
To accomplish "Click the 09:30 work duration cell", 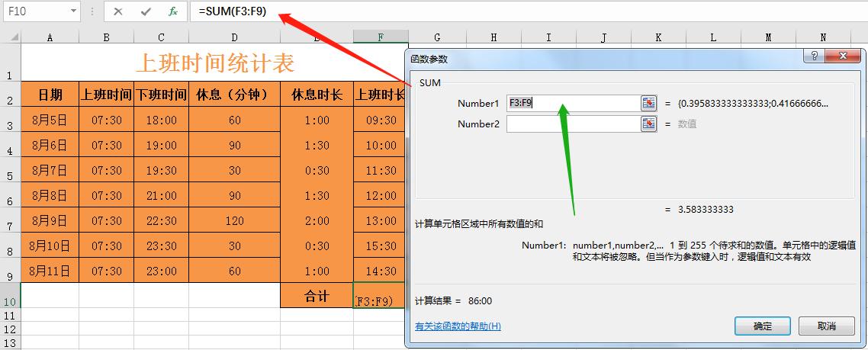I will 380,120.
